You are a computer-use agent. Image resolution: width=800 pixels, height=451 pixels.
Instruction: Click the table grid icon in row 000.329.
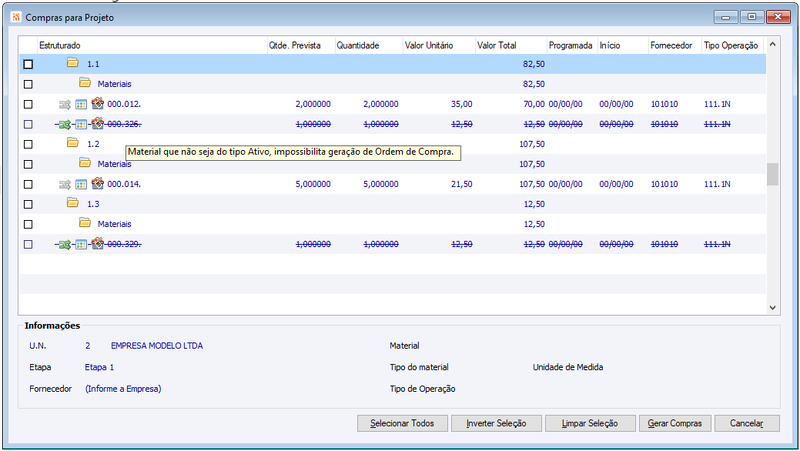point(81,245)
